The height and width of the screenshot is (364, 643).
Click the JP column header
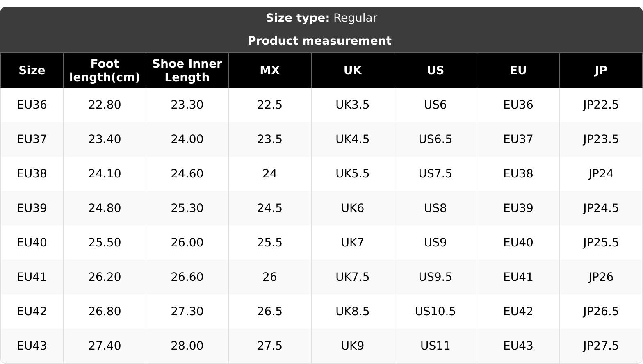[601, 71]
